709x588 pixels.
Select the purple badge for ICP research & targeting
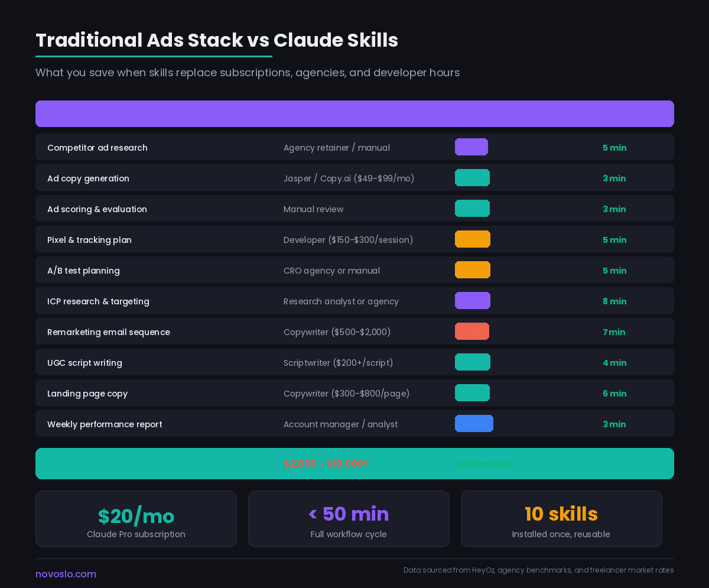(472, 300)
